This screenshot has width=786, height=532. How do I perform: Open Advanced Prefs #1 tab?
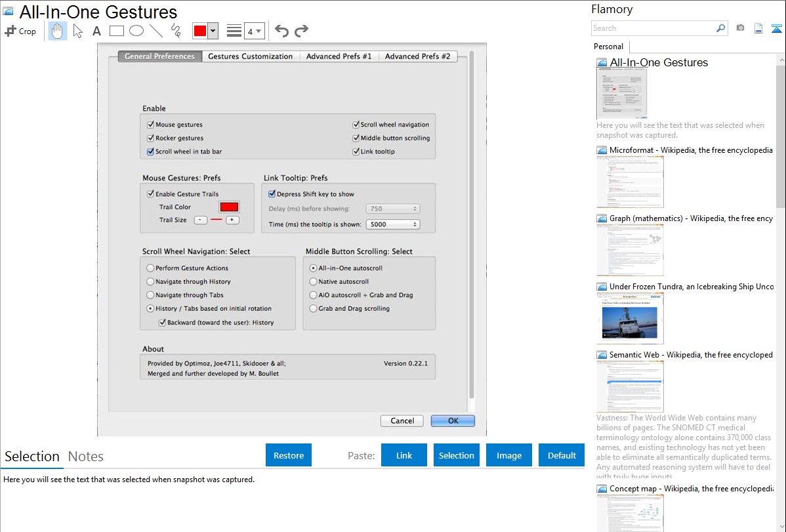339,56
